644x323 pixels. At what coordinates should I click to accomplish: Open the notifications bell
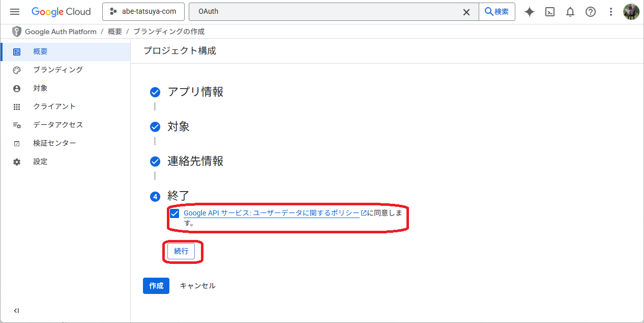coord(570,12)
